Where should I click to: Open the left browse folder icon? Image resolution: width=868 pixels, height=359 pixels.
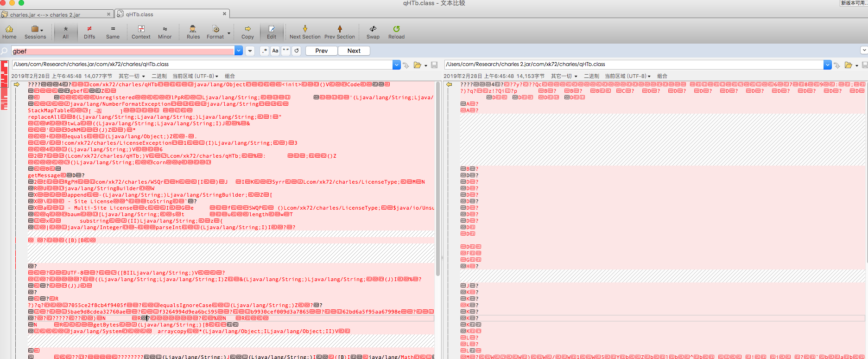418,65
